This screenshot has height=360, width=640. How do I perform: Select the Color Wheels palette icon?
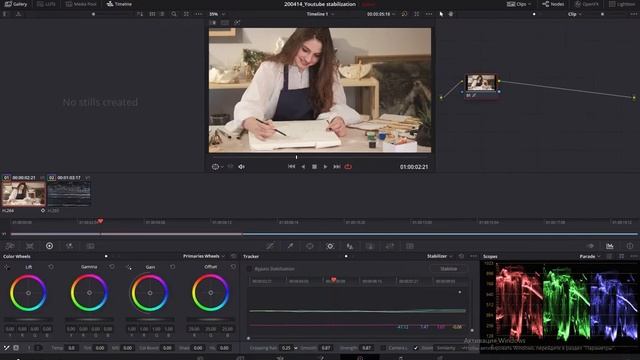[x=49, y=246]
